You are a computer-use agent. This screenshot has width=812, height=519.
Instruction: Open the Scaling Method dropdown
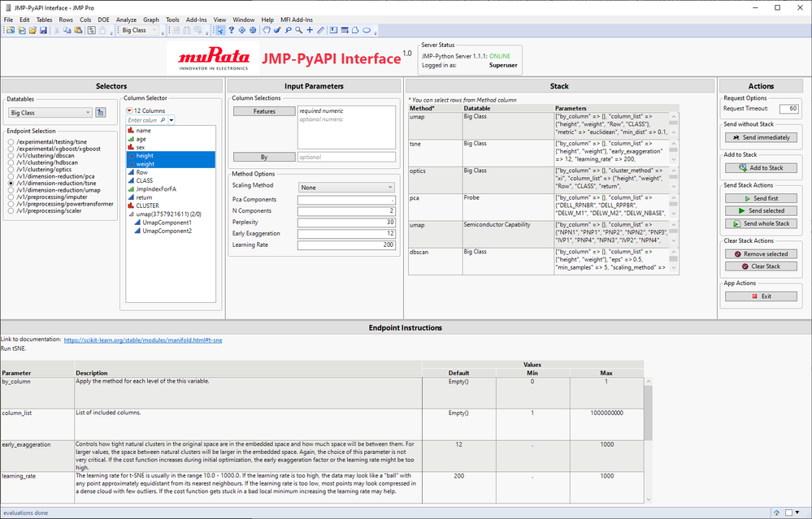pos(346,188)
